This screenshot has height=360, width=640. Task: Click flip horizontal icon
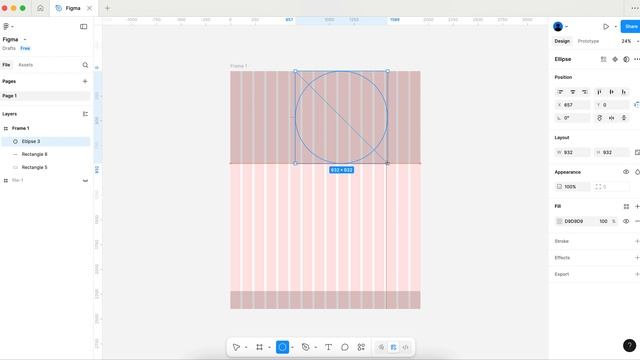[x=611, y=118]
